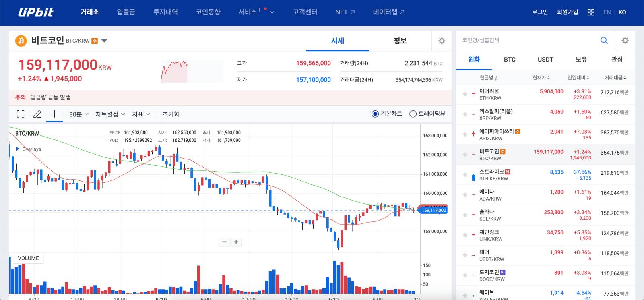Click 로그인 link
Viewport: 644px width, 300px height.
pyautogui.click(x=540, y=12)
